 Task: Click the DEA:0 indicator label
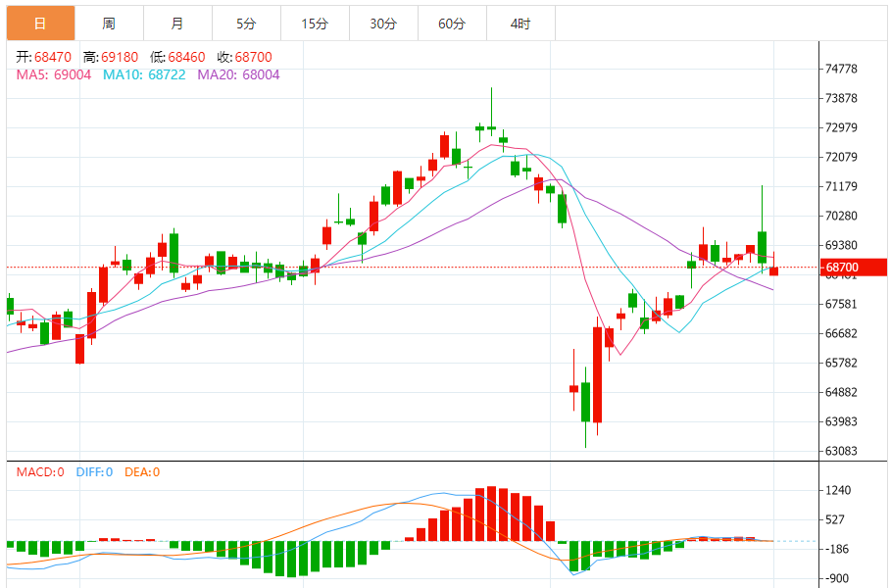coord(142,472)
